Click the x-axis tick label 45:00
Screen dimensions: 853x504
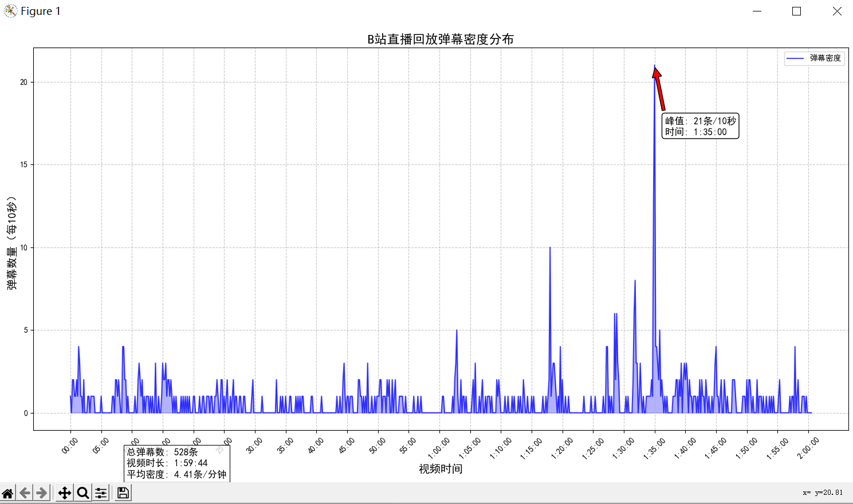click(347, 446)
